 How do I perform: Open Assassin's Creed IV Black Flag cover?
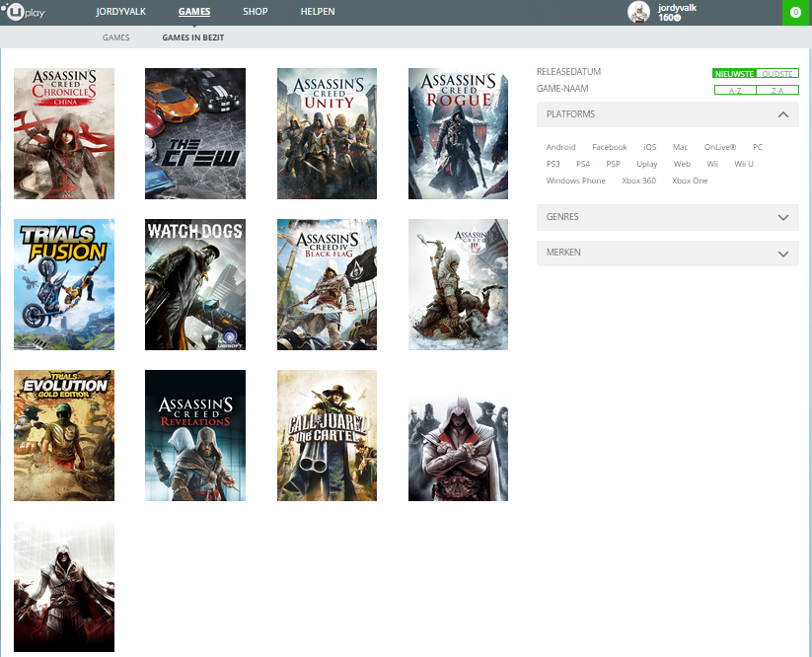(327, 284)
